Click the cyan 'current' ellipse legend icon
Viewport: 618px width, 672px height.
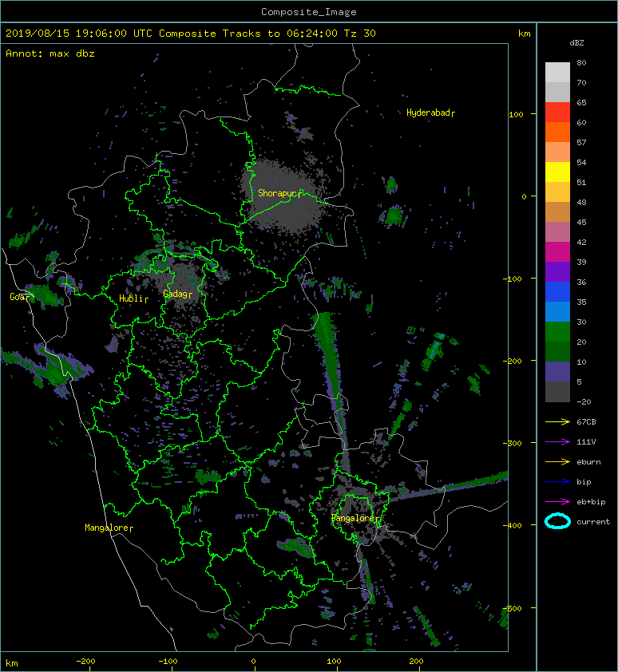click(557, 522)
